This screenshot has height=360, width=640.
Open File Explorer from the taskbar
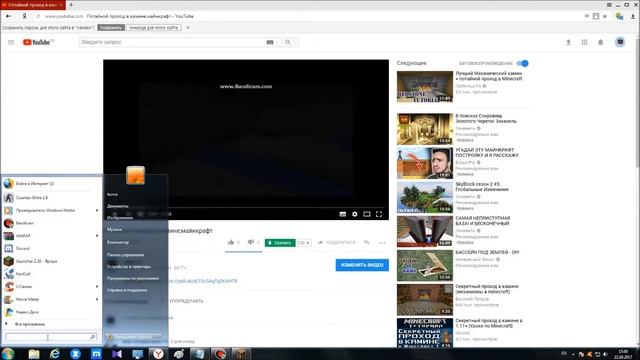coord(34,354)
